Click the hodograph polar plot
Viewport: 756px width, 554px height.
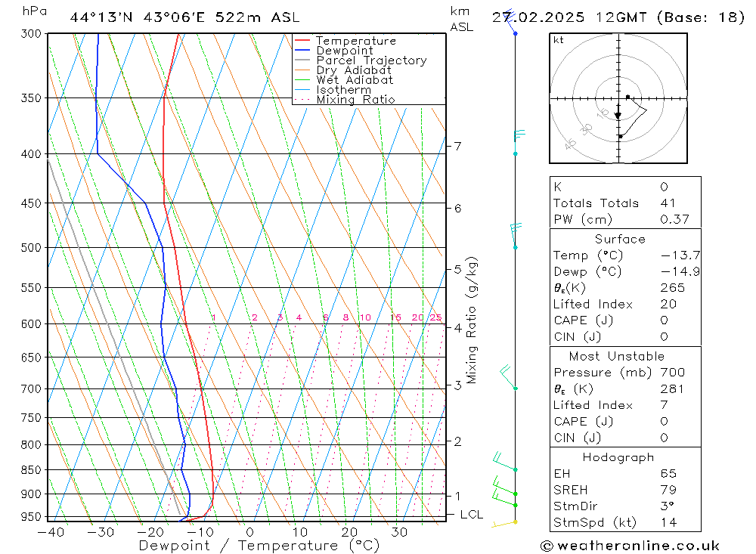click(618, 98)
